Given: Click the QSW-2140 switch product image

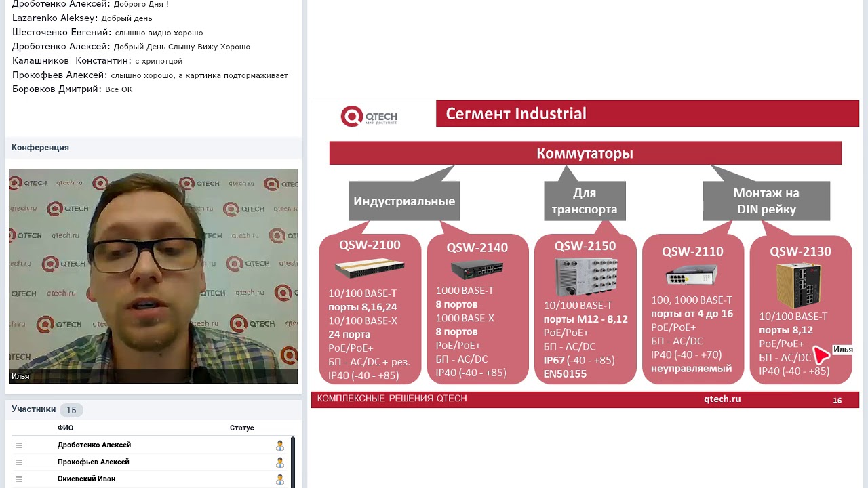Looking at the screenshot, I should (477, 269).
